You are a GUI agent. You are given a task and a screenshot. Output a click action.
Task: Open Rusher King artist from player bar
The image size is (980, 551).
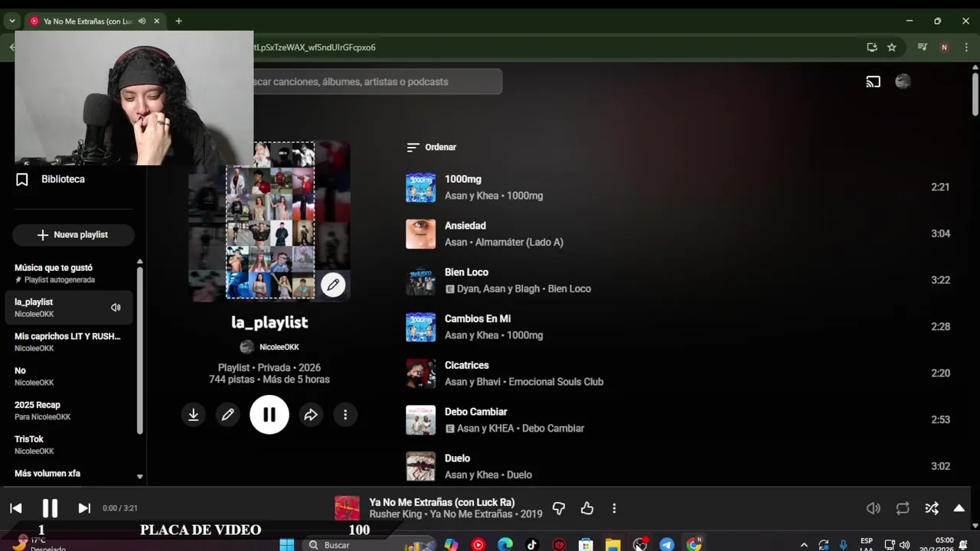point(396,514)
